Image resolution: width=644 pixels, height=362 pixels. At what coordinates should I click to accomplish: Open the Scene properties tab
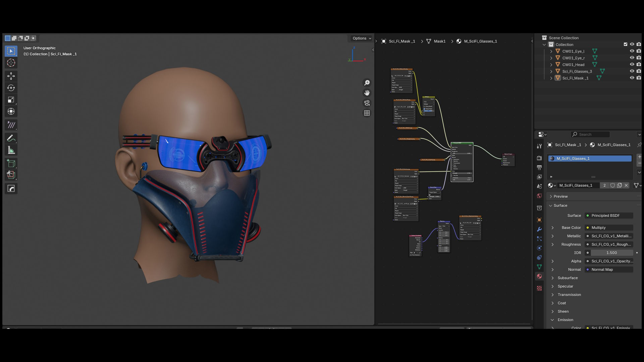(539, 186)
